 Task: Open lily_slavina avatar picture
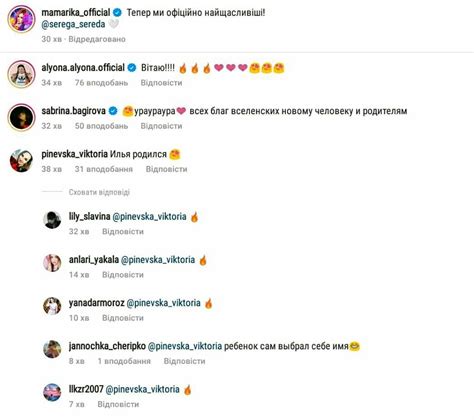coord(52,220)
